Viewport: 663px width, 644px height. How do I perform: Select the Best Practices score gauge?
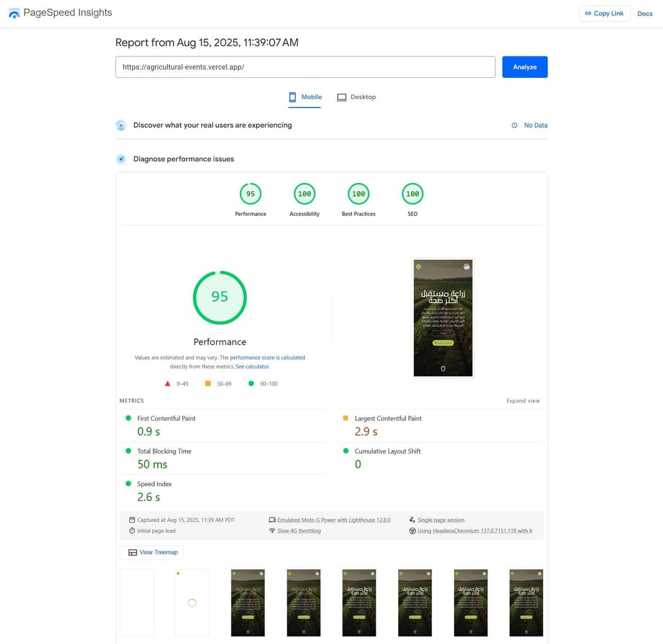[x=359, y=194]
